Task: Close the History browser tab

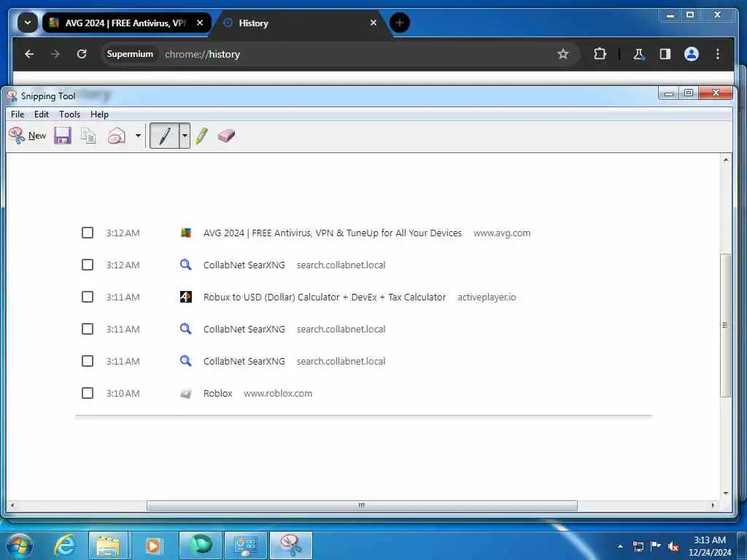Action: tap(373, 23)
